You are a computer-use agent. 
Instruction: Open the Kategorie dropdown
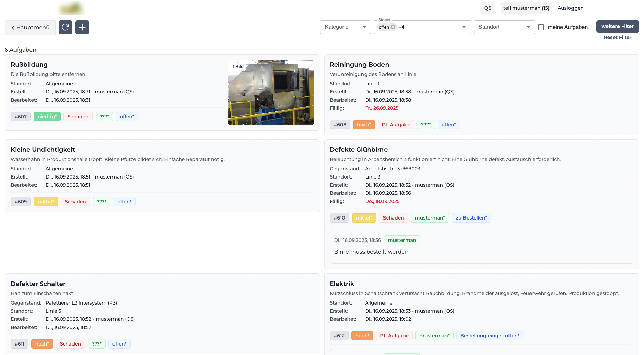point(345,27)
